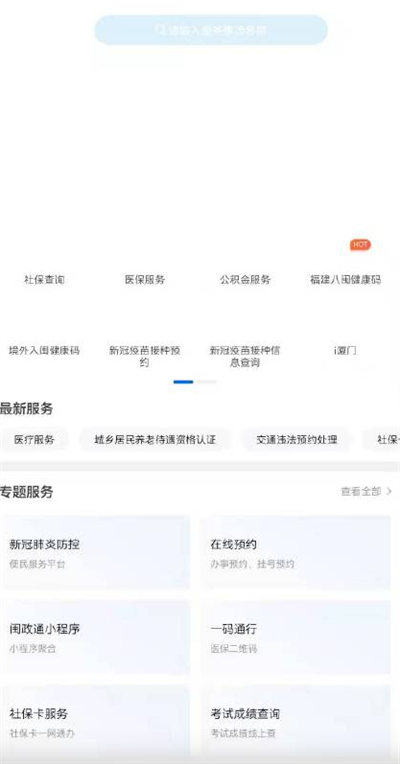Open 新冠疫苗接种预约 service

pos(145,357)
